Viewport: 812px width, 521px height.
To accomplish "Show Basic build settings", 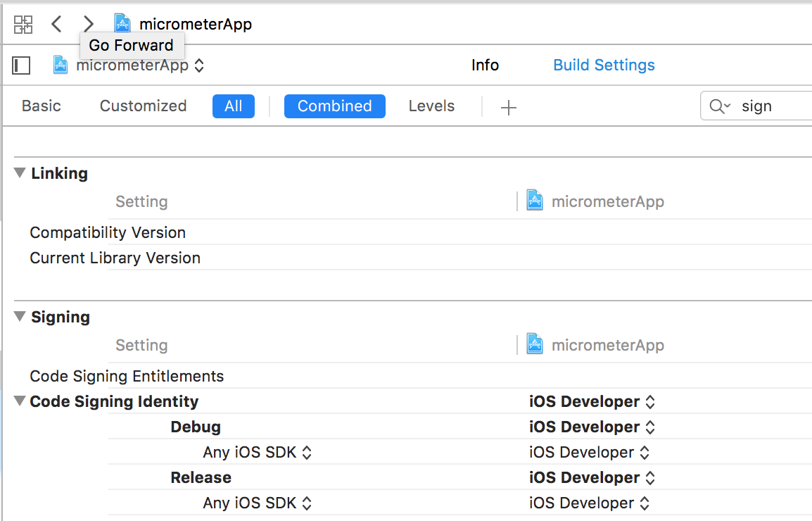I will point(42,106).
